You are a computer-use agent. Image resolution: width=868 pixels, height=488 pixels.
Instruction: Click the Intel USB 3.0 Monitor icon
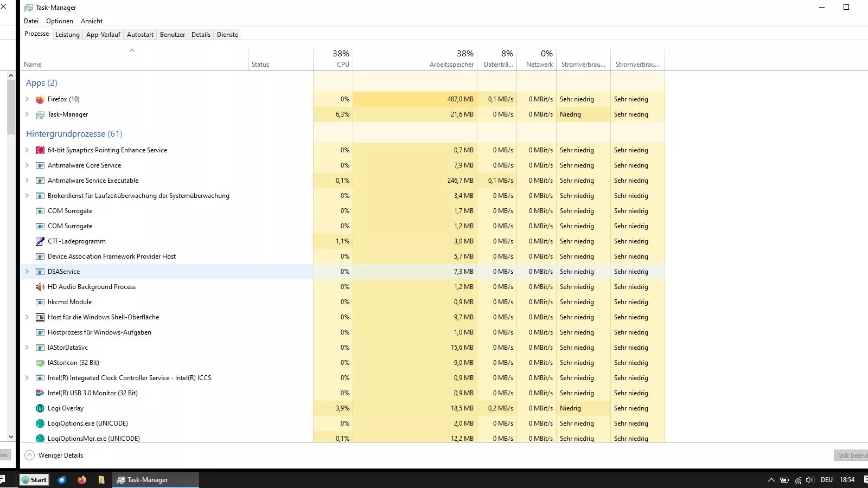(40, 393)
